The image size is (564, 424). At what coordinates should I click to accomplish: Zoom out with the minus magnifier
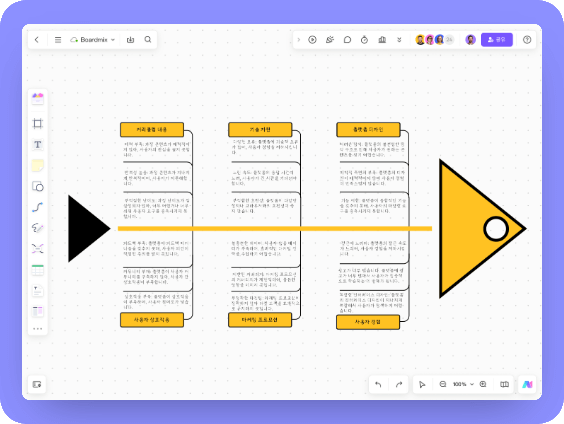[x=443, y=384]
